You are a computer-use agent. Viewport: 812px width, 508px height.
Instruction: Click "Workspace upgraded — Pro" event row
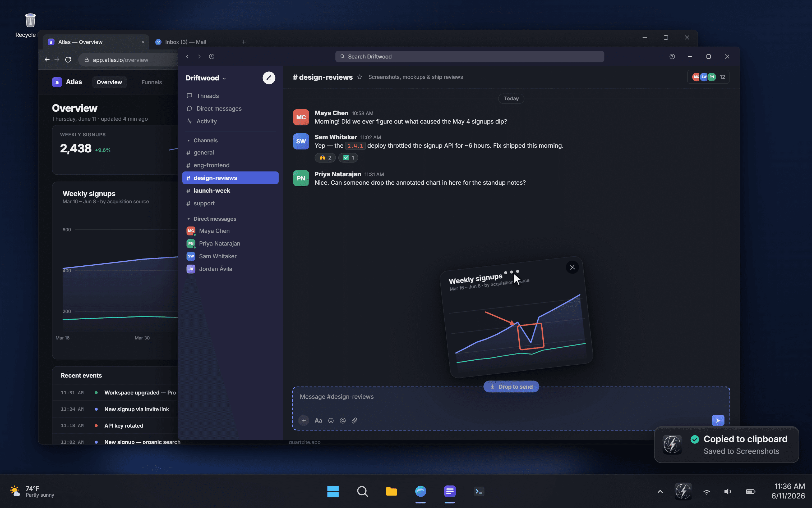[115, 392]
